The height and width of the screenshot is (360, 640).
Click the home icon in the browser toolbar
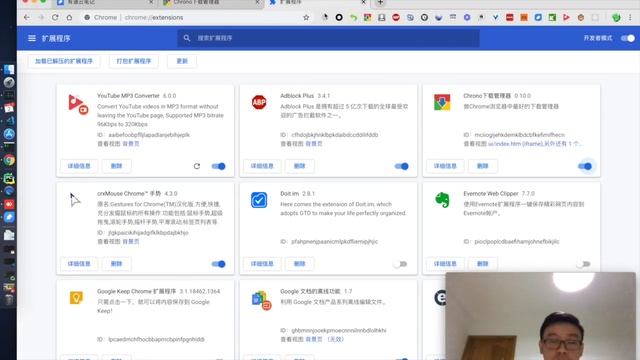pos(69,18)
